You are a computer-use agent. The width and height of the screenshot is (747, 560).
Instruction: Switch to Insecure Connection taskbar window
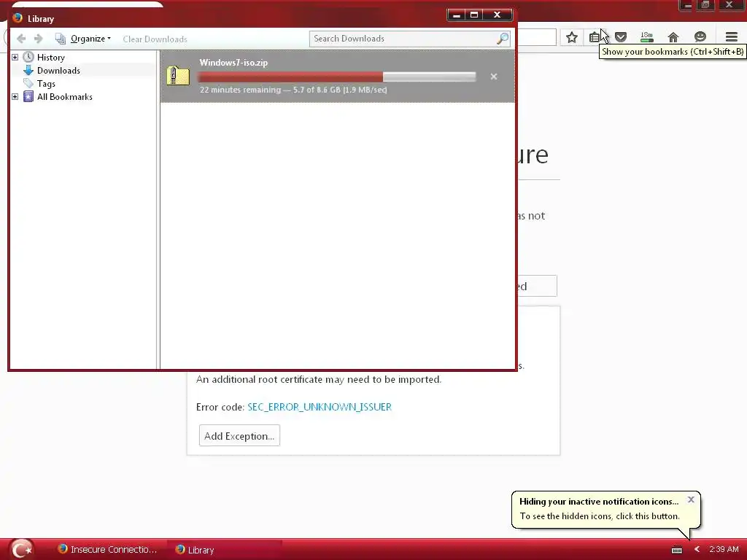(x=107, y=550)
